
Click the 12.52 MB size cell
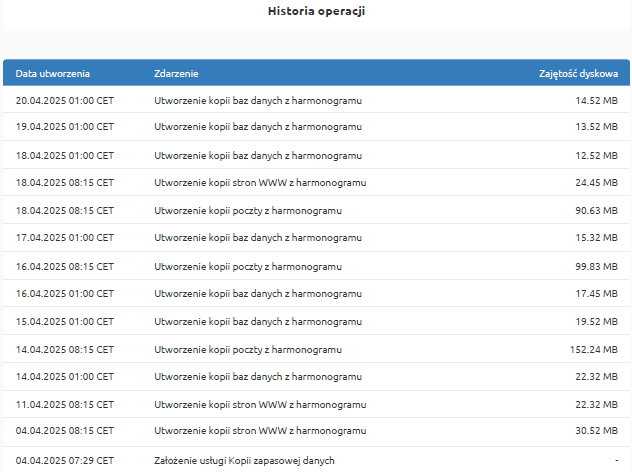coord(596,156)
